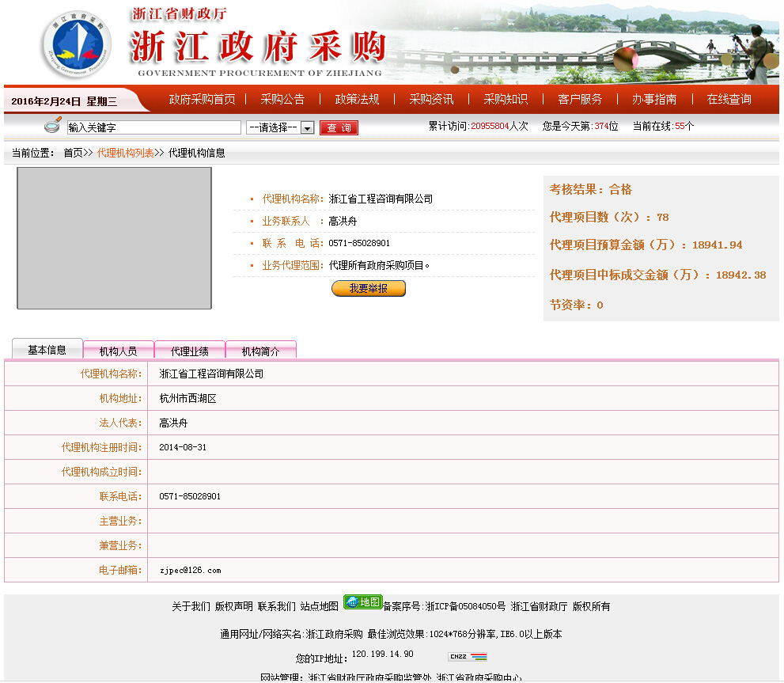
Task: Click the magnifier search icon
Action: pyautogui.click(x=52, y=126)
